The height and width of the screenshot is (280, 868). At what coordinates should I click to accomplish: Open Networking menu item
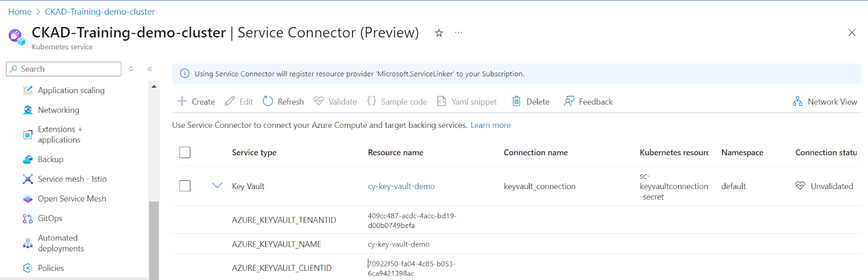pos(59,110)
